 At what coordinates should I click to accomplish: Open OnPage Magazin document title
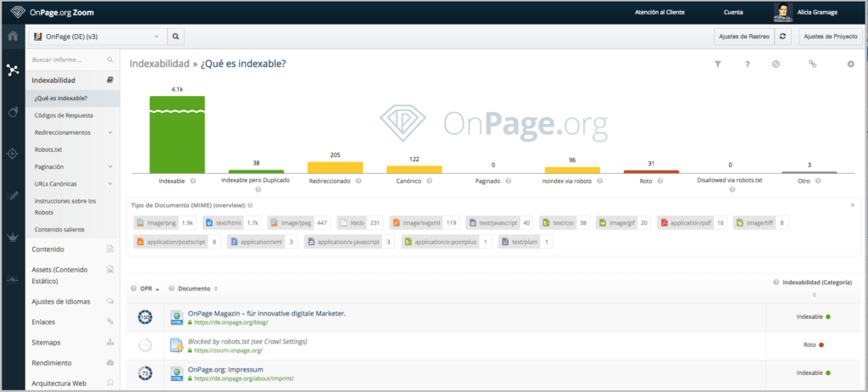267,313
